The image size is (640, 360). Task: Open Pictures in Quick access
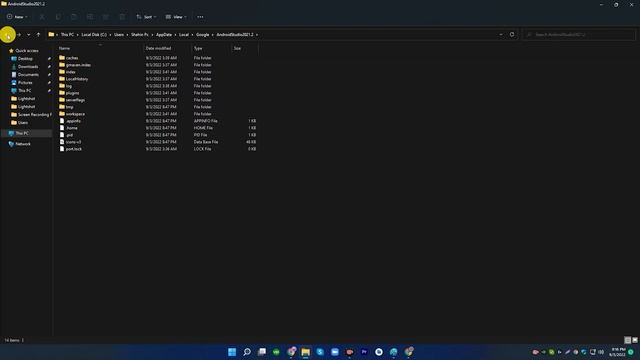(25, 82)
